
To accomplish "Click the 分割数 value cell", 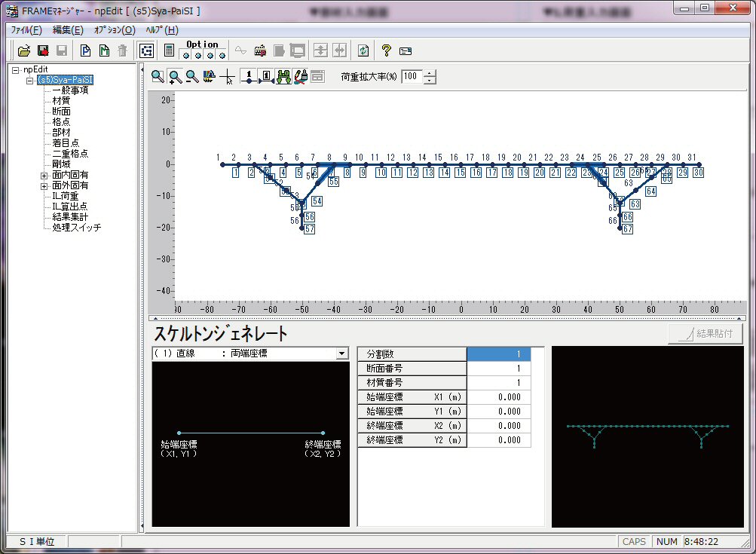I will pos(498,354).
